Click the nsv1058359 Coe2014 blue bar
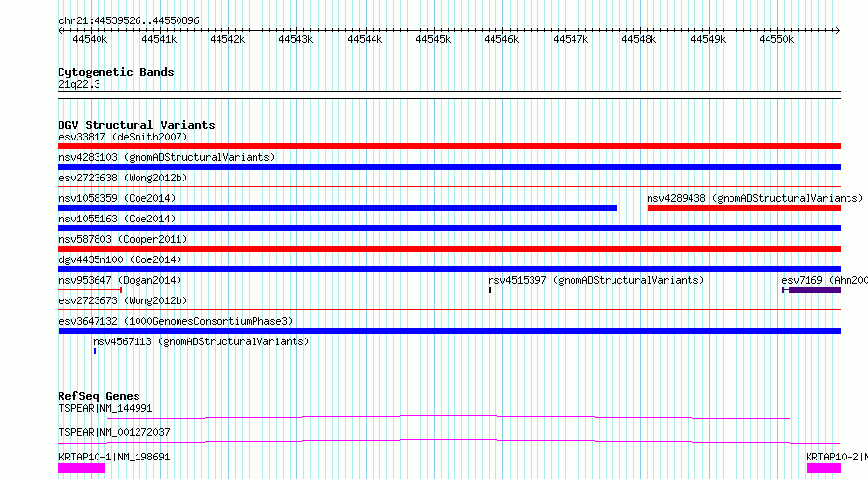Image resolution: width=868 pixels, height=479 pixels. 337,208
